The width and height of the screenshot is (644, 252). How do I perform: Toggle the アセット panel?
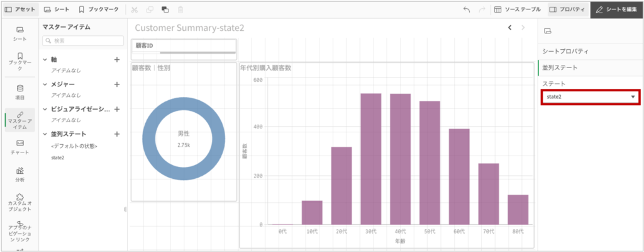point(20,10)
